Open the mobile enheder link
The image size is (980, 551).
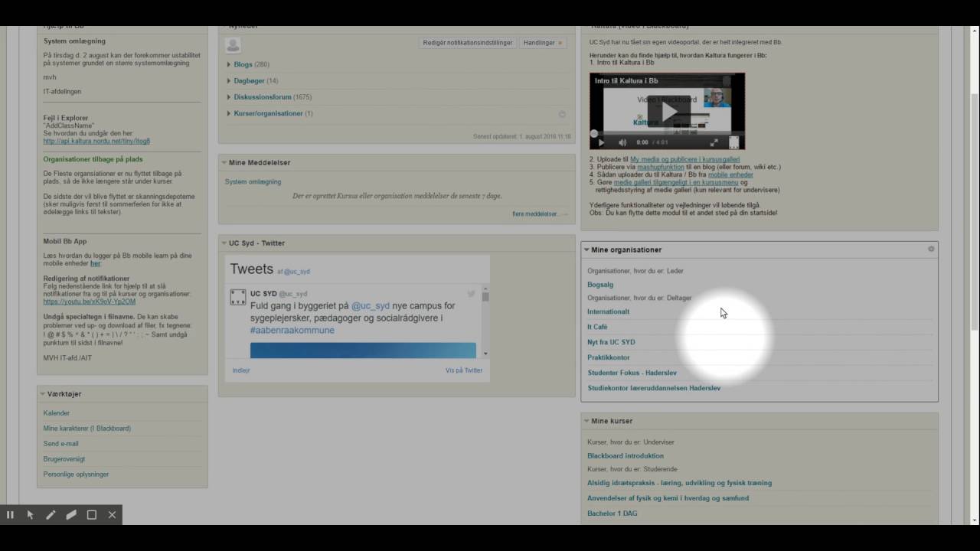[x=730, y=174]
